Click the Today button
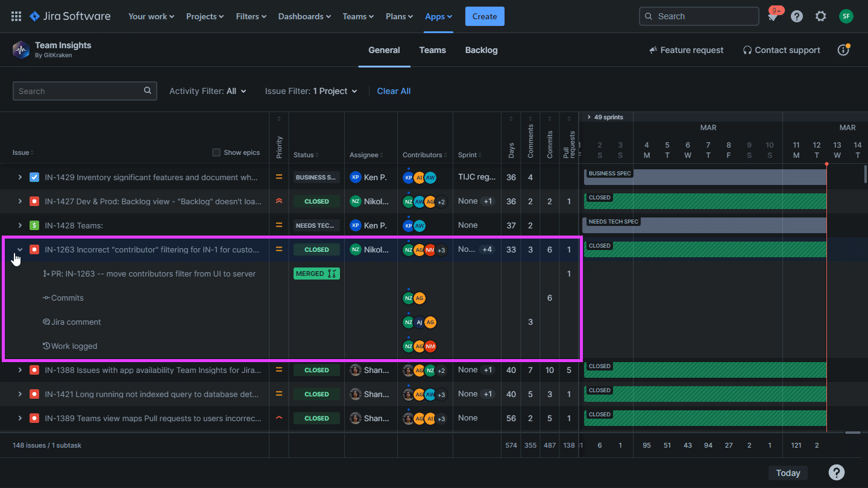This screenshot has width=868, height=488. tap(788, 473)
